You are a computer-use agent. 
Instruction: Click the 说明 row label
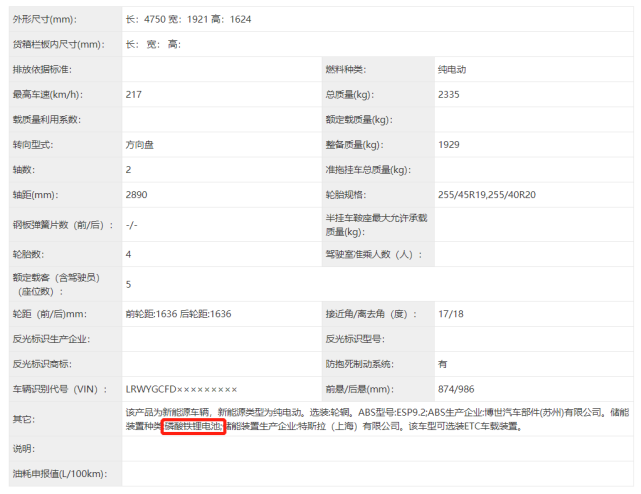pos(24,449)
